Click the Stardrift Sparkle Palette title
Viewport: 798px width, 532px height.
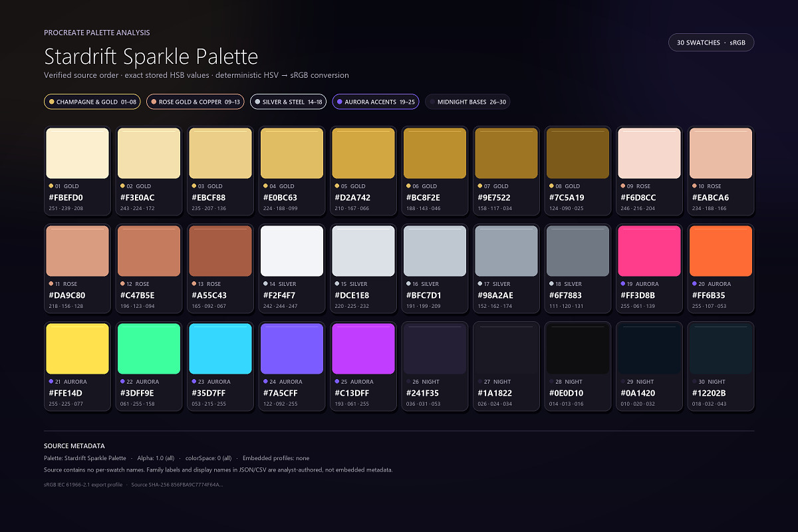click(151, 55)
